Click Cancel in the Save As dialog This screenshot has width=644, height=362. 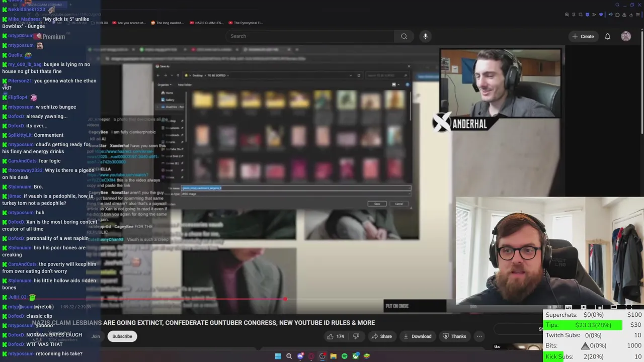point(399,204)
